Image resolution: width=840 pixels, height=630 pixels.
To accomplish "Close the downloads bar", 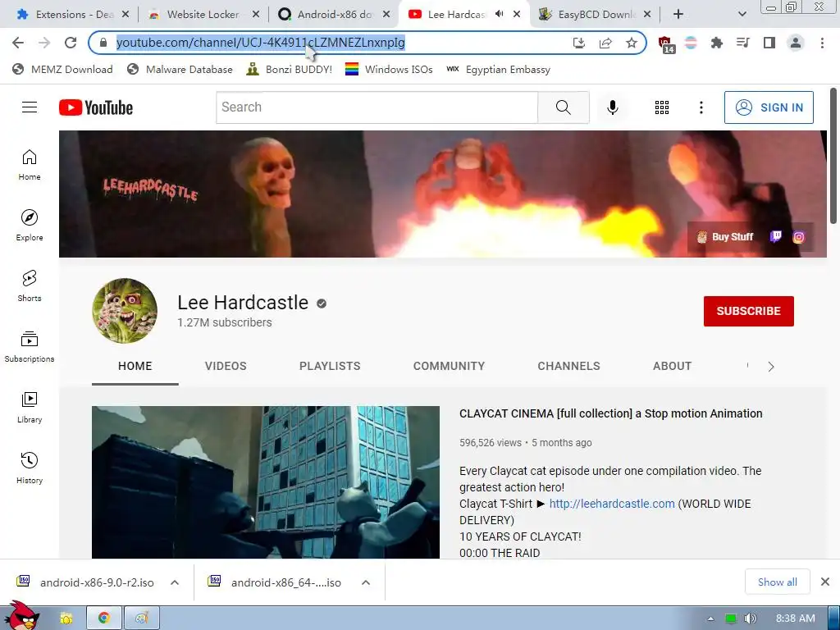I will (825, 582).
